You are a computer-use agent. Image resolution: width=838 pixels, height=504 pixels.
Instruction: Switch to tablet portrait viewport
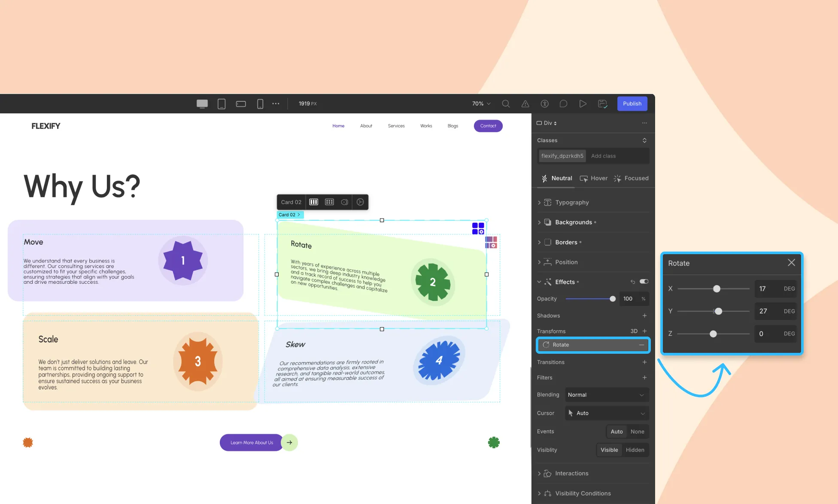[222, 104]
